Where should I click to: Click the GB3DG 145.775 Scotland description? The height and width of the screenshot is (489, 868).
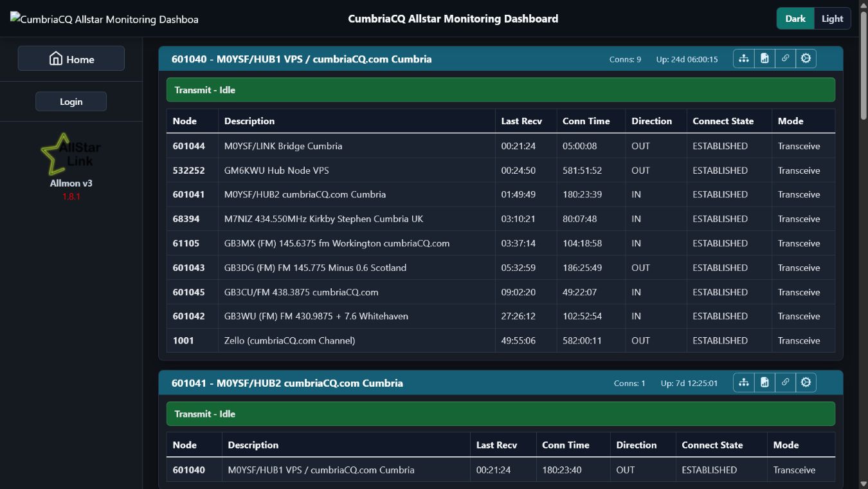click(315, 268)
